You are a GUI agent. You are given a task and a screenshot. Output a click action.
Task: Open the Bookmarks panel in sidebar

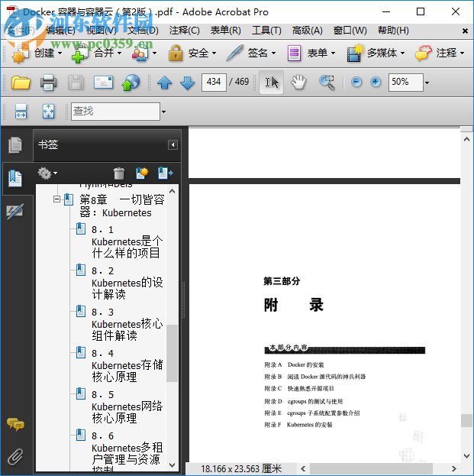click(x=15, y=178)
